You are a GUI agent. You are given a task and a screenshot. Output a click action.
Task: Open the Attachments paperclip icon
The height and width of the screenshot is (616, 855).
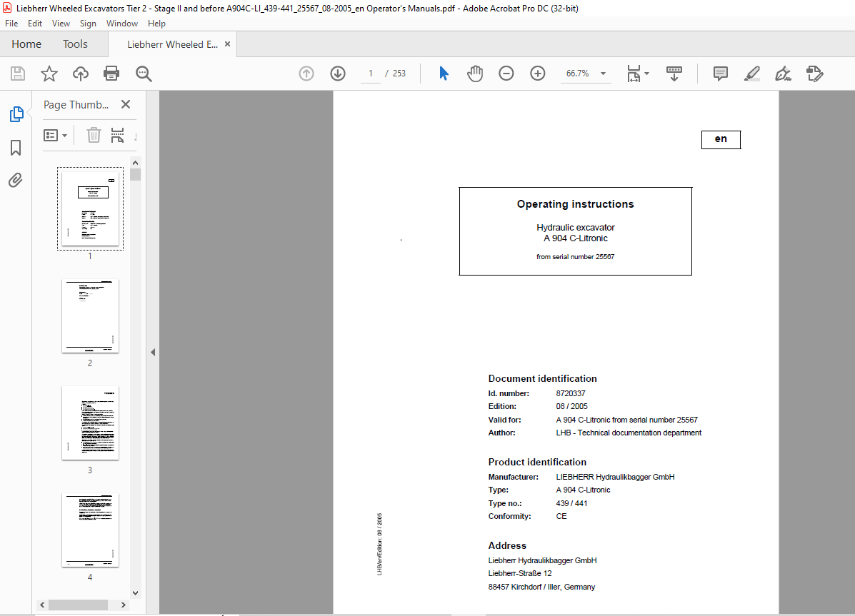(x=16, y=180)
